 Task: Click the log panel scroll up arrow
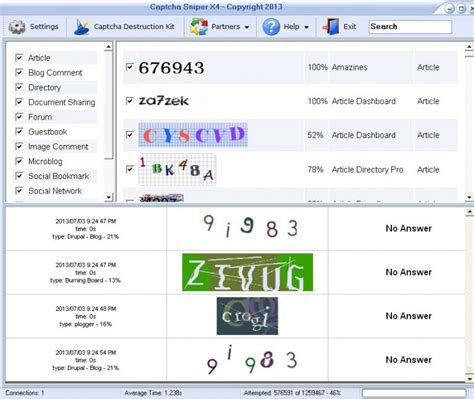469,212
